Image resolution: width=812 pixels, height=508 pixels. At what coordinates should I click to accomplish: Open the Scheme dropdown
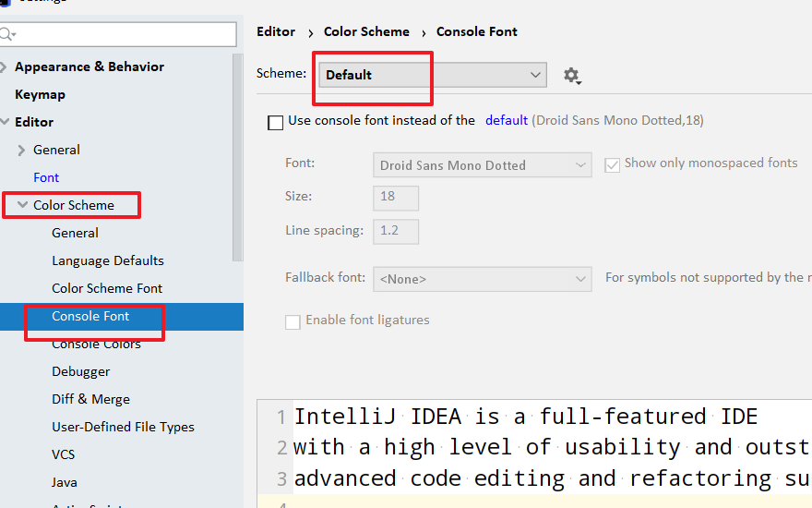pyautogui.click(x=433, y=75)
